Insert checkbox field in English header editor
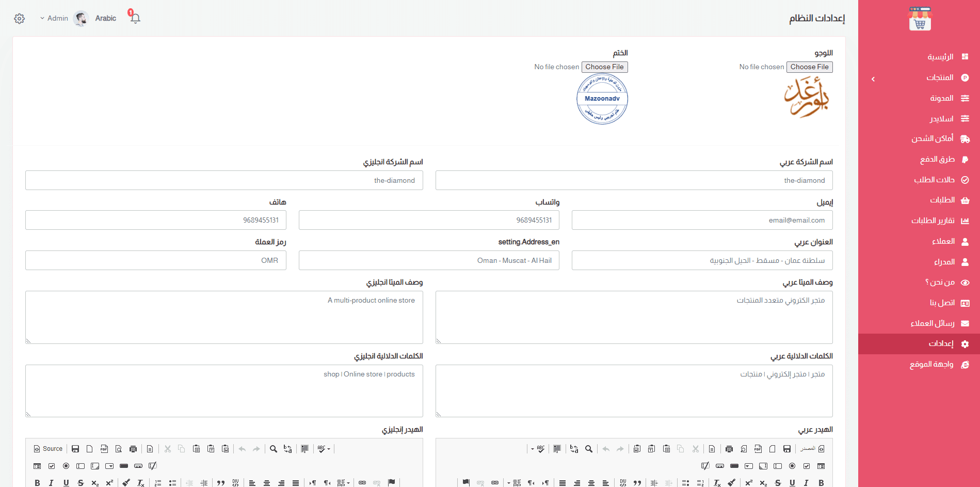Viewport: 980px width, 487px height. coord(52,466)
